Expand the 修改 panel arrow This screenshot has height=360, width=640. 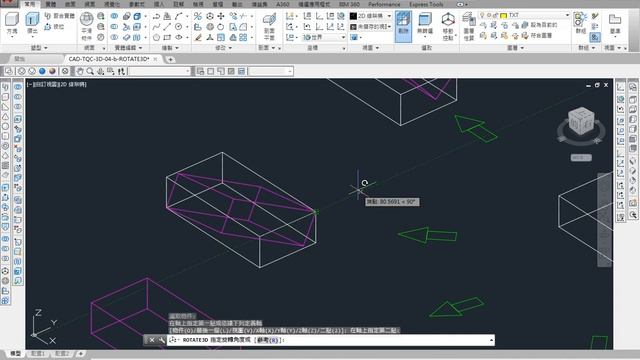(230, 48)
